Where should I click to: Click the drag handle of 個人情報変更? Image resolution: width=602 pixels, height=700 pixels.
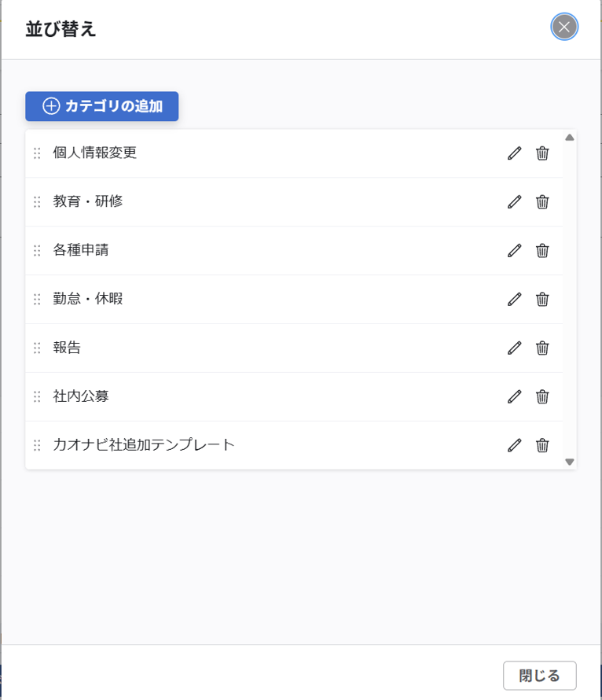[37, 153]
